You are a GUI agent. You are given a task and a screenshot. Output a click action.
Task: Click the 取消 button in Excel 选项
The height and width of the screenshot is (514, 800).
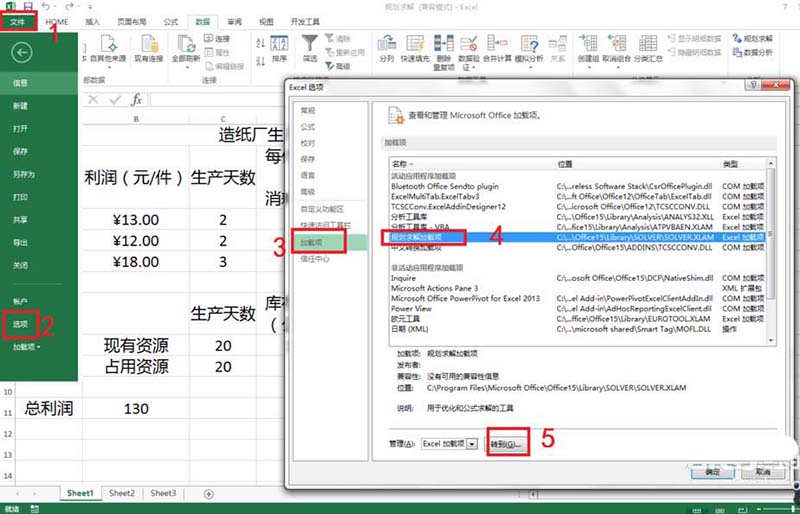763,472
